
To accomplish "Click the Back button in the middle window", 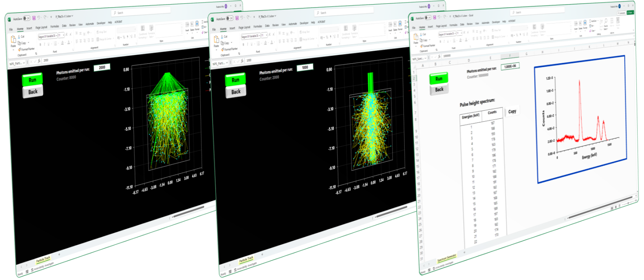I will 236,92.
